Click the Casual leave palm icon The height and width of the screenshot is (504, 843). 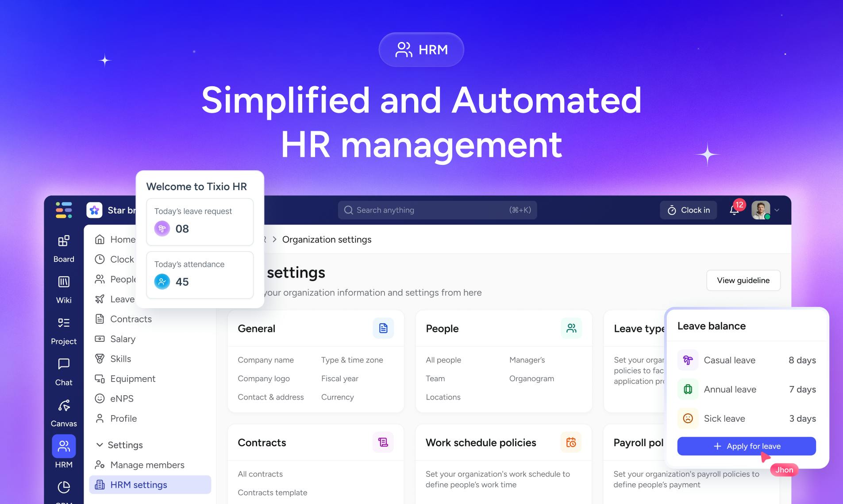point(688,360)
